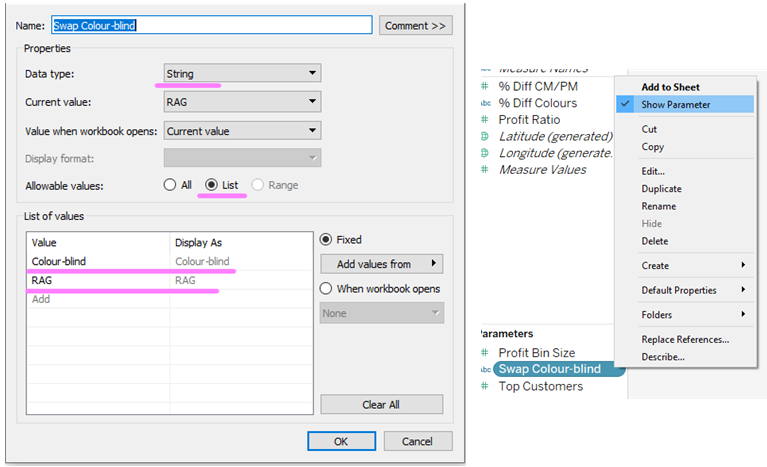Expand the Add values from menu

click(382, 264)
